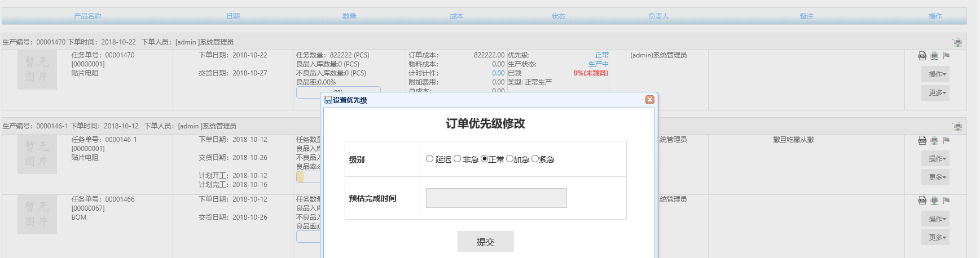Click the 状态 column header

coord(558,16)
